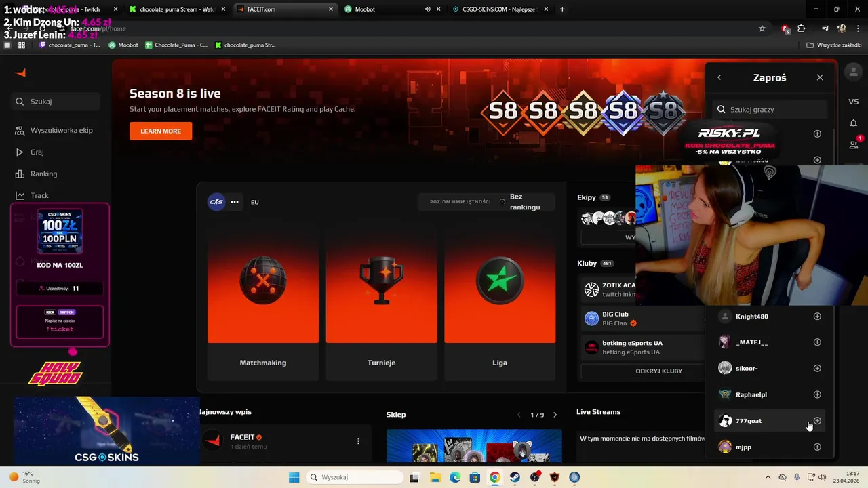Click the CS2 game selector icon

(x=216, y=201)
